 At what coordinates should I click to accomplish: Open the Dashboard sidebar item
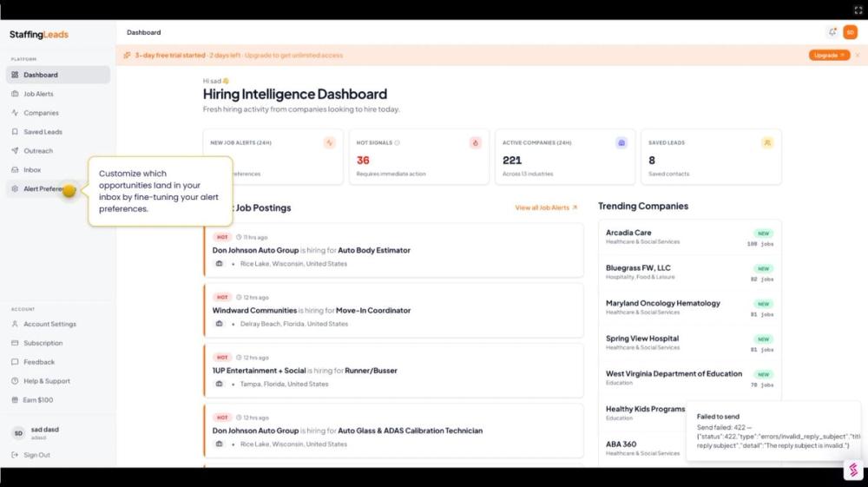[57, 75]
